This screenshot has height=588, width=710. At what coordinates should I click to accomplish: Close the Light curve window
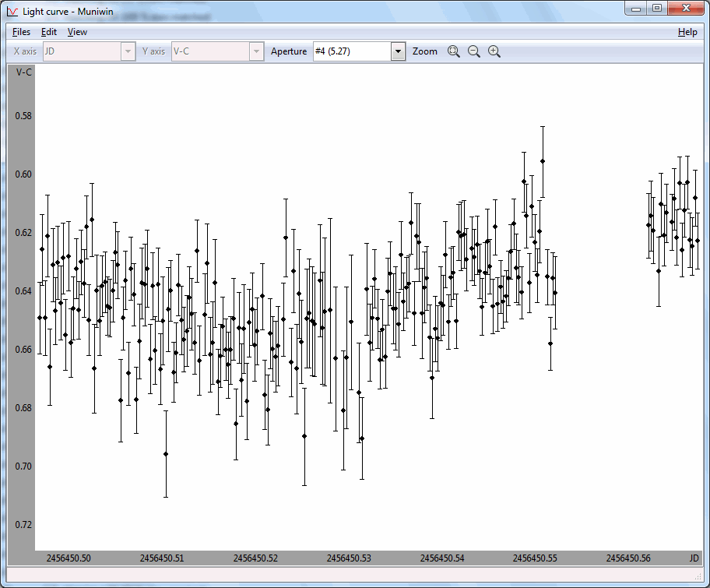[x=686, y=8]
